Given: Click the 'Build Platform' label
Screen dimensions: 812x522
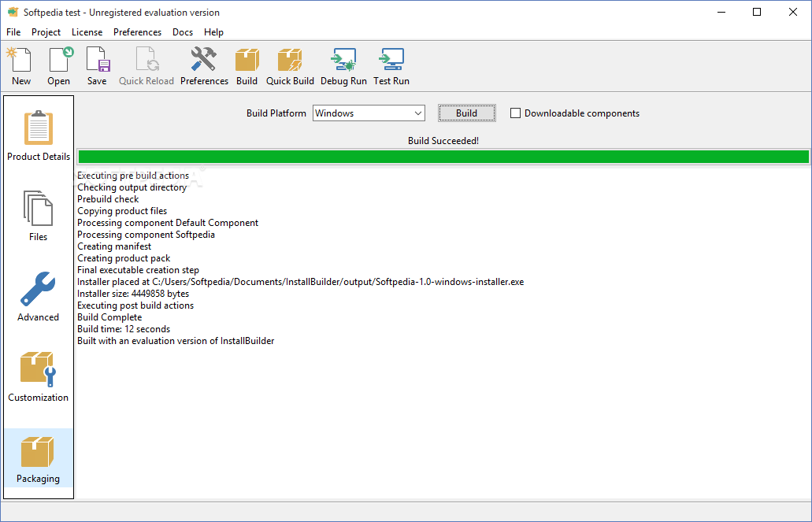Looking at the screenshot, I should click(276, 113).
